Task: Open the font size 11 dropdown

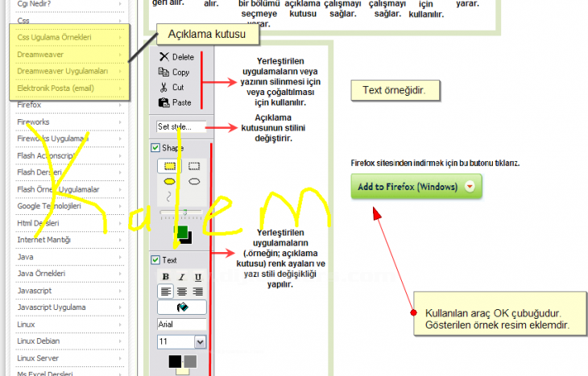Action: (x=200, y=342)
